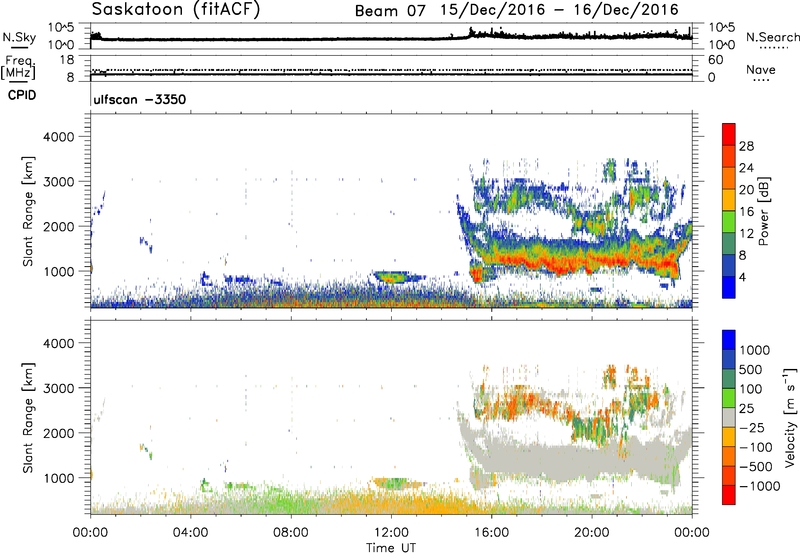The width and height of the screenshot is (800, 554).
Task: Click the "N.Search" legend label
Action: [772, 37]
